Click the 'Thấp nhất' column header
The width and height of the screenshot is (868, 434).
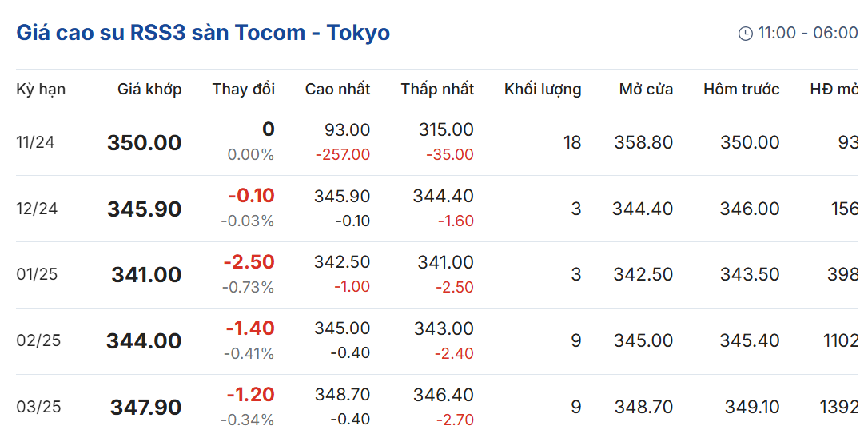point(438,90)
